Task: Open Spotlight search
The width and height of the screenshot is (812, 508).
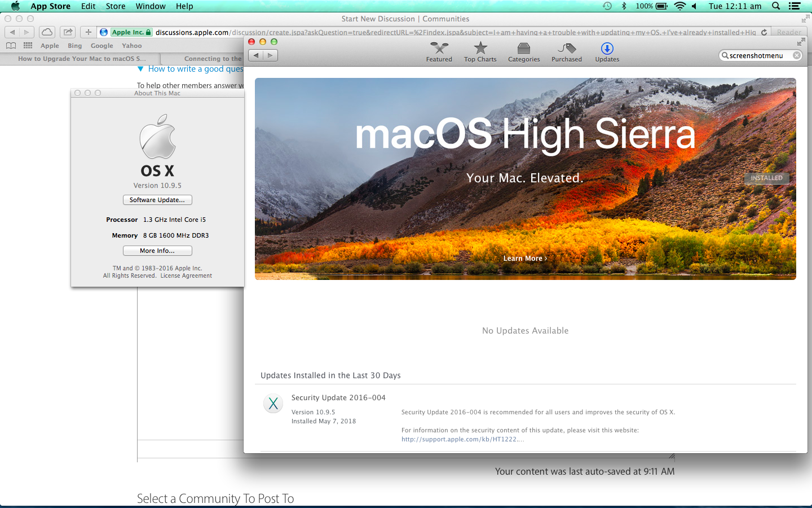Action: click(776, 6)
